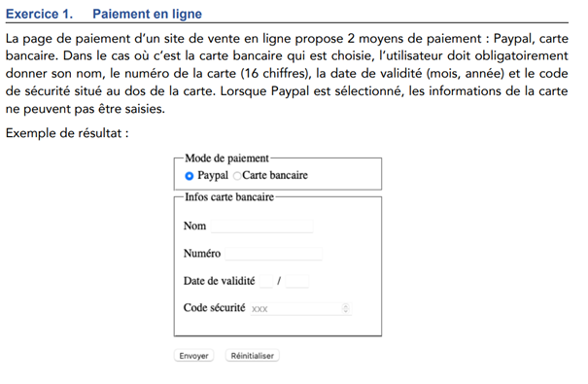Image resolution: width=588 pixels, height=384 pixels.
Task: Click the Paypal text label
Action: pyautogui.click(x=213, y=175)
